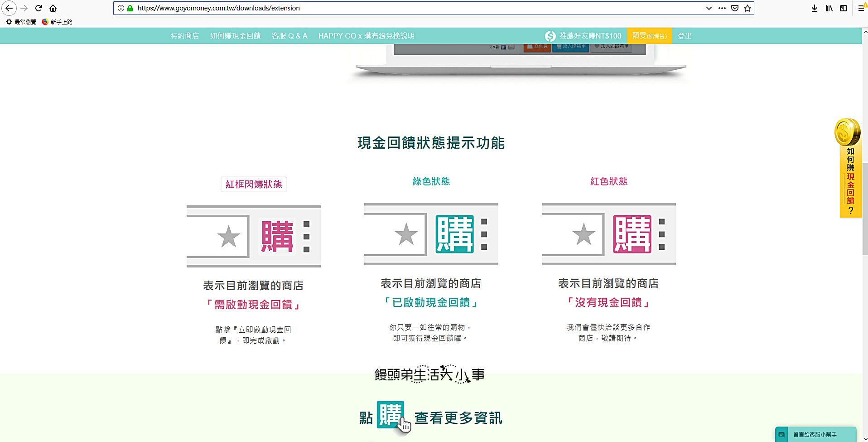The image size is (868, 442).
Task: Open 特約商店 navigation item
Action: click(x=184, y=36)
